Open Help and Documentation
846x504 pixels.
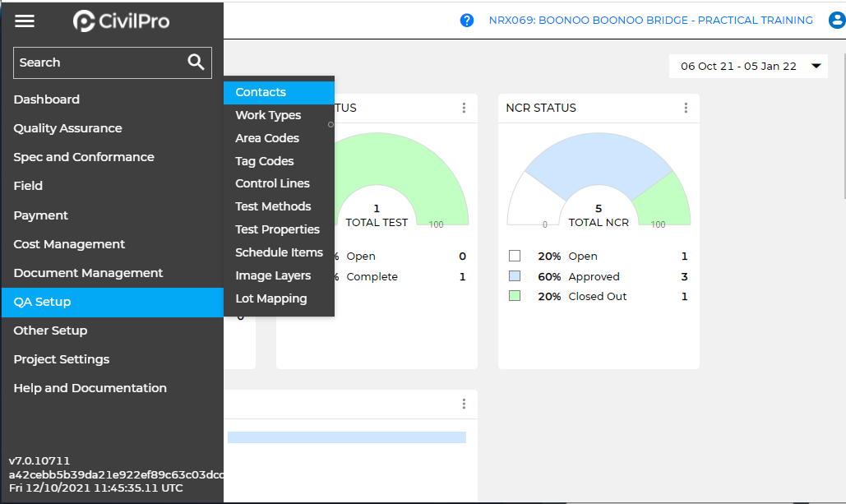90,388
